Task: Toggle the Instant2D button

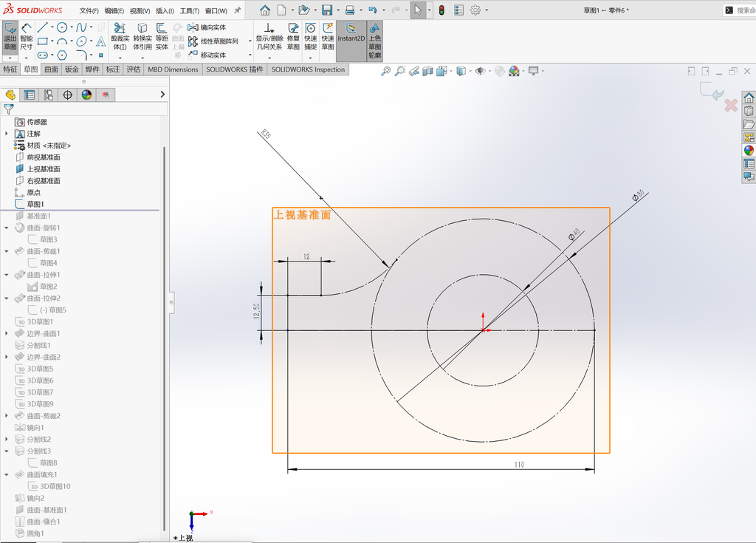Action: tap(351, 41)
